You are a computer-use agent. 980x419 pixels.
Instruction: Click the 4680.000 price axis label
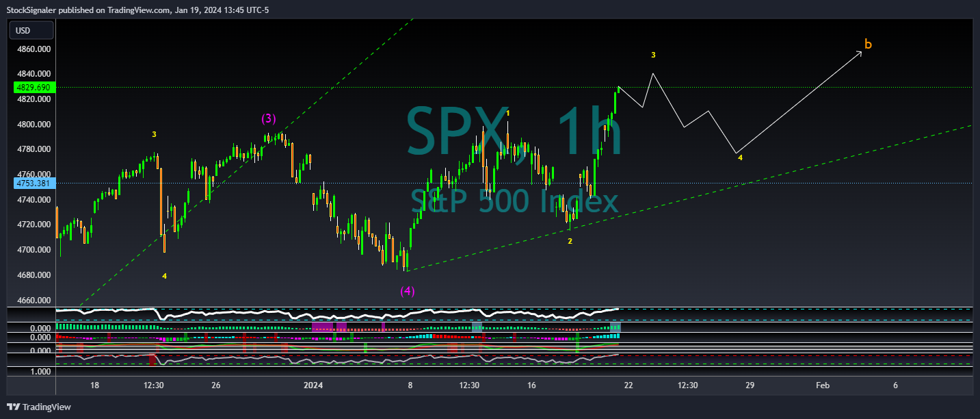pos(34,275)
